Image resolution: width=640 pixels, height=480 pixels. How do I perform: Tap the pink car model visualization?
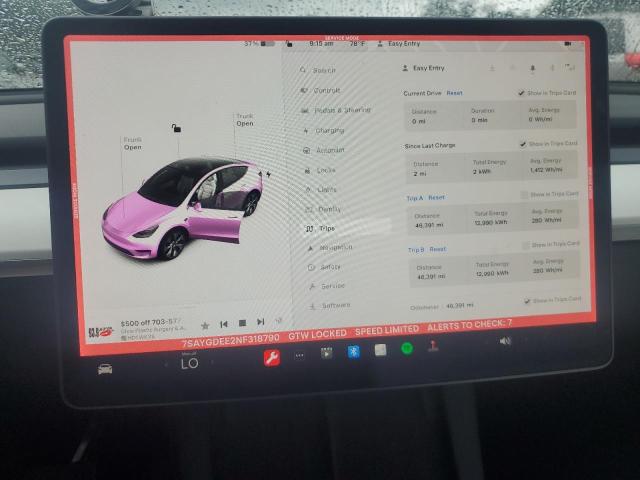click(x=183, y=208)
